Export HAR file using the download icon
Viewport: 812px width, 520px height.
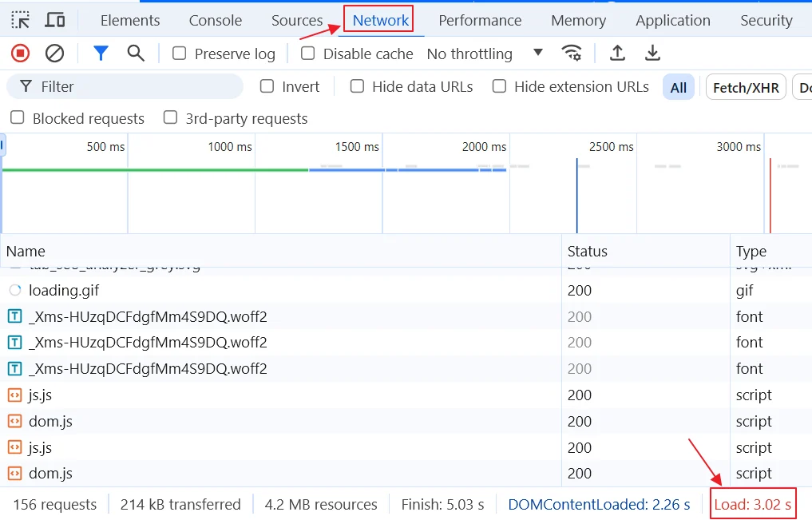click(x=652, y=53)
